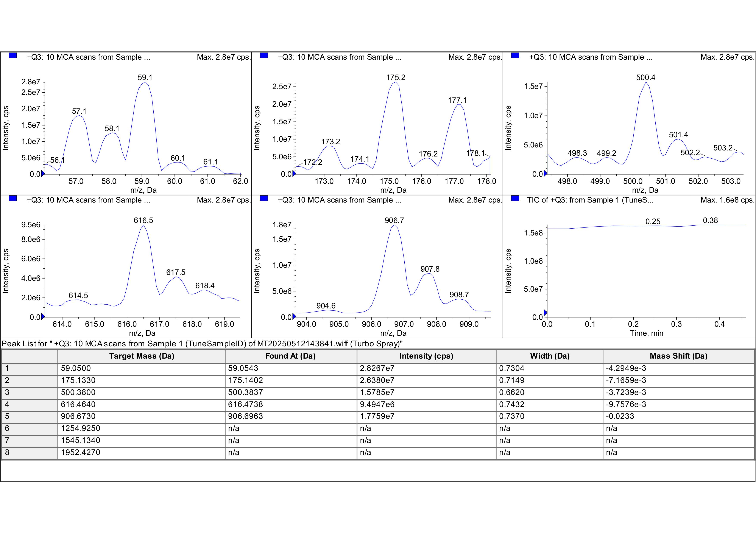The image size is (756, 534).
Task: Click blue square icon in 906.7 spectrum pane
Action: (264, 198)
